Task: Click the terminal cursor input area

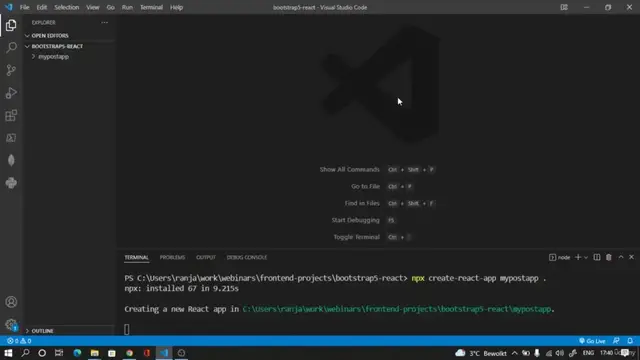Action: 127,329
